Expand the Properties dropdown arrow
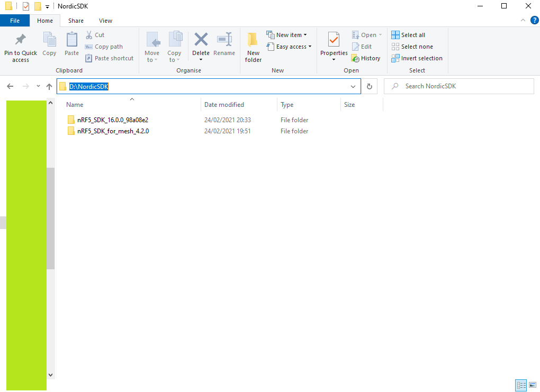The height and width of the screenshot is (392, 540). tap(334, 60)
